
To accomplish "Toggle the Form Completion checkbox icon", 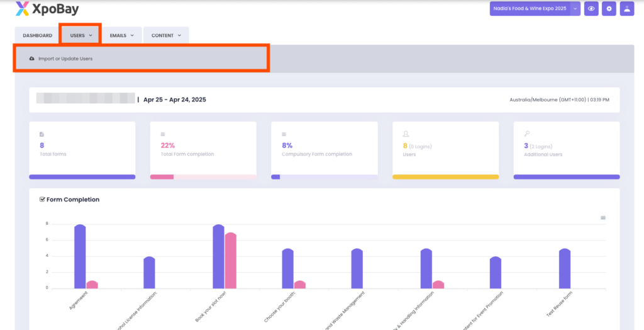I will coord(42,200).
